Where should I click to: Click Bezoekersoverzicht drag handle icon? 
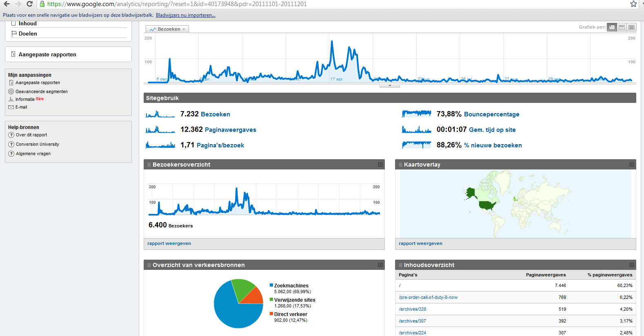click(x=149, y=165)
